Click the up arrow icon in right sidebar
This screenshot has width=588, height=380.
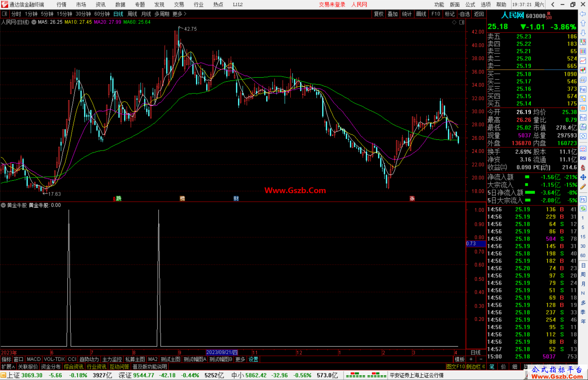tap(583, 23)
